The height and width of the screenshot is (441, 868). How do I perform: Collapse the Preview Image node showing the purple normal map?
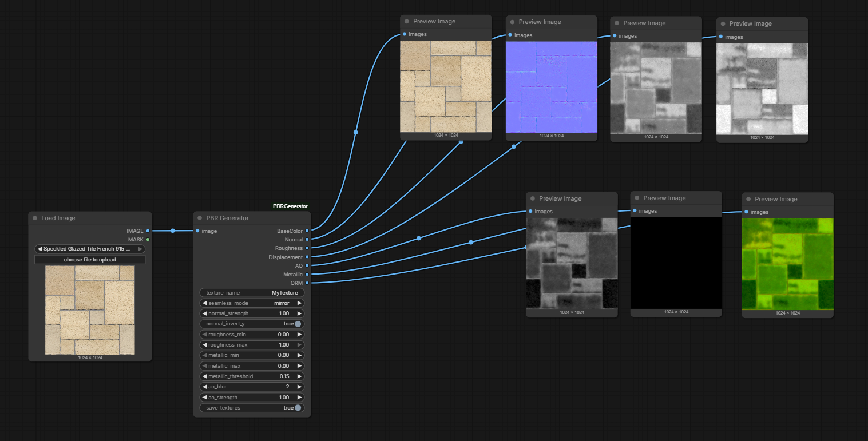[x=512, y=22]
